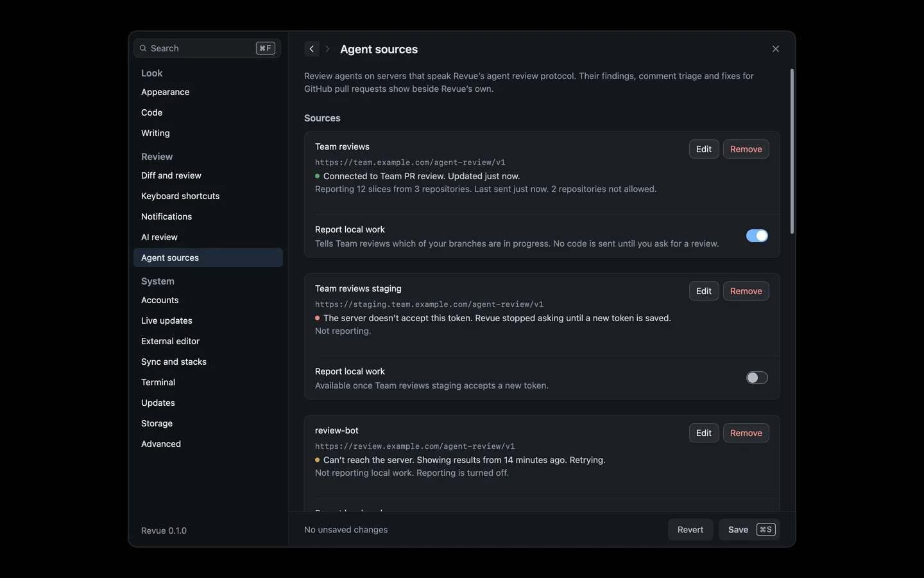
Task: Edit the review-bot source
Action: [704, 433]
